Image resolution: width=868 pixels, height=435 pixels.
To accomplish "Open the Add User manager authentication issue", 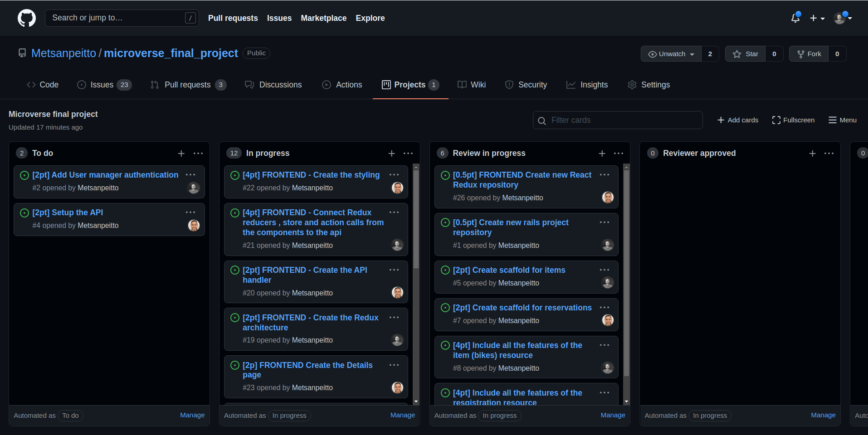I will (x=105, y=175).
